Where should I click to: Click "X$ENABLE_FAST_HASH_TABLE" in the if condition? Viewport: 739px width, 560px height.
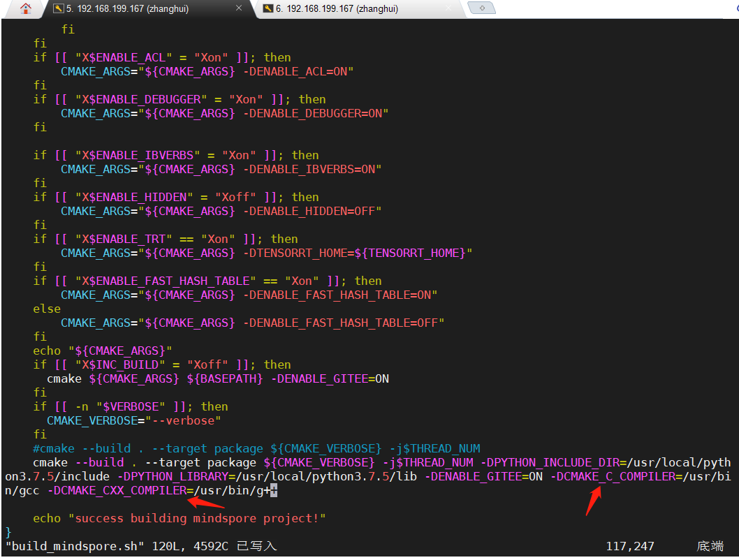pyautogui.click(x=166, y=281)
